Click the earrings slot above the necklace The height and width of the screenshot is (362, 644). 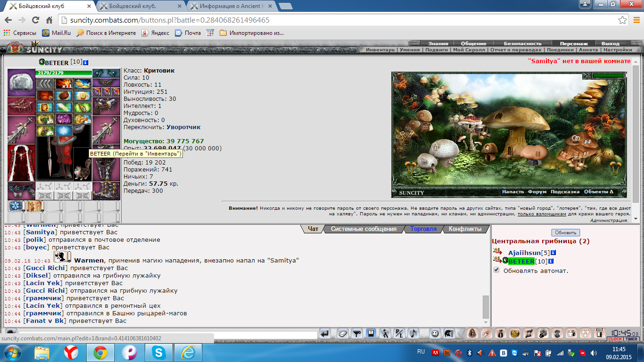pos(106,73)
